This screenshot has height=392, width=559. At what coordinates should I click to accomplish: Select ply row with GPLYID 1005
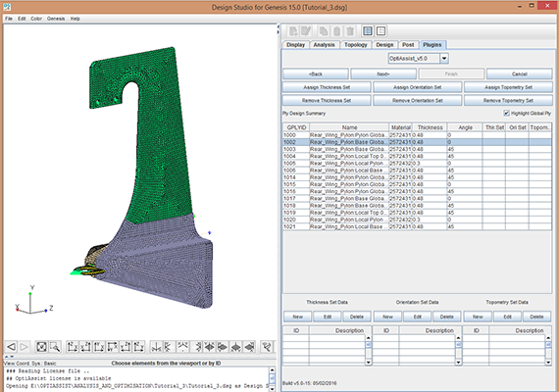[417, 164]
